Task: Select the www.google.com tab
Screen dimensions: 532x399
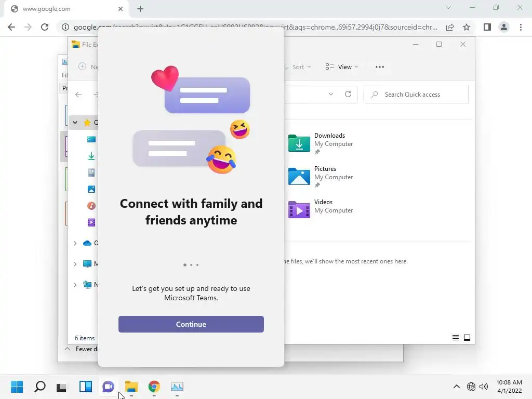Action: [x=66, y=9]
